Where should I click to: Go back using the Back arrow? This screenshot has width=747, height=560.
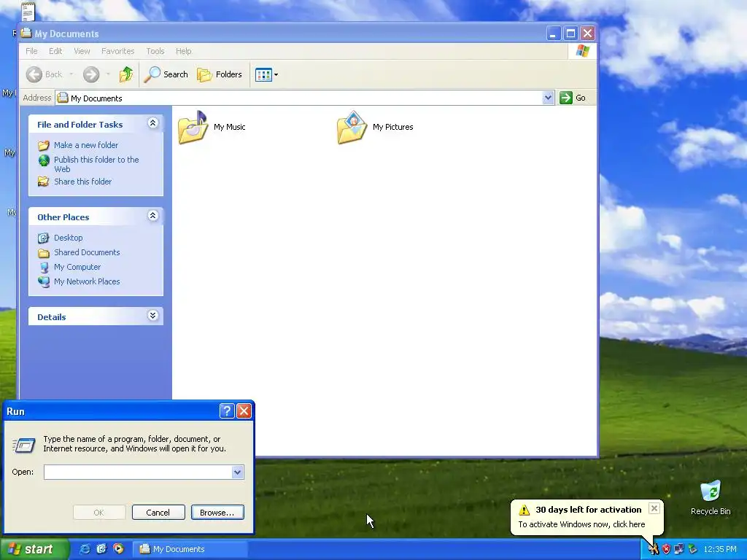43,74
